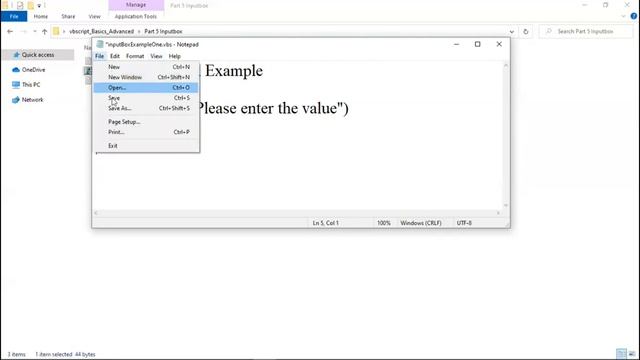Go forward in File Explorer
This screenshot has height=360, width=640.
click(24, 31)
